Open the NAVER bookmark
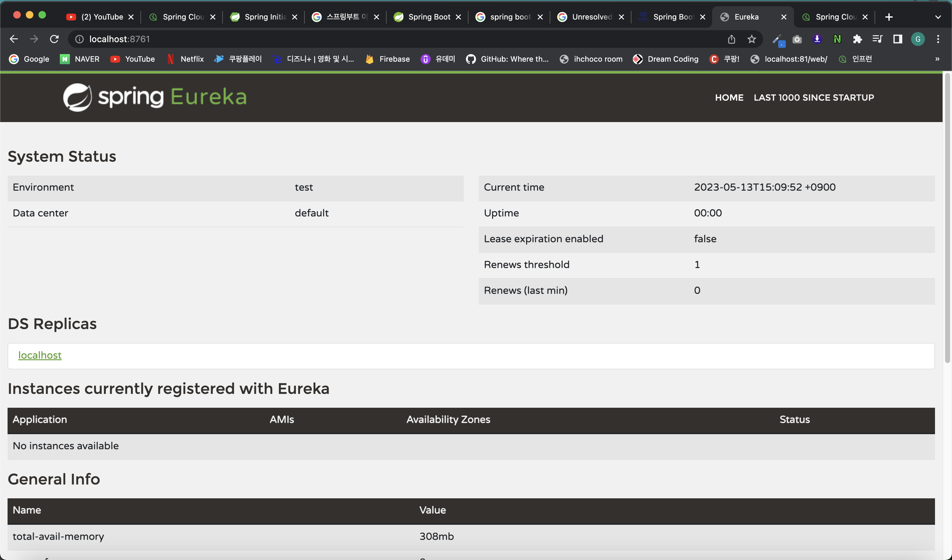Viewport: 952px width, 560px height. tap(80, 59)
